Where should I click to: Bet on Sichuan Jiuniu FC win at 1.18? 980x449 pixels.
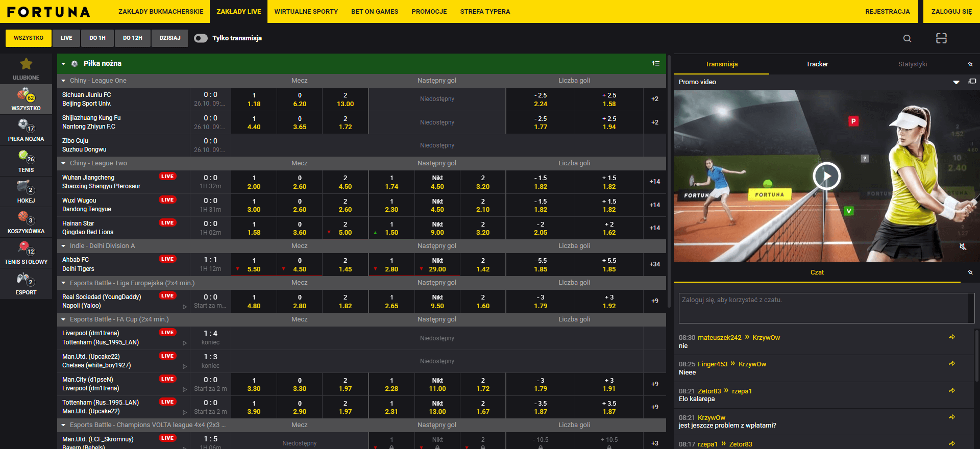pos(254,99)
